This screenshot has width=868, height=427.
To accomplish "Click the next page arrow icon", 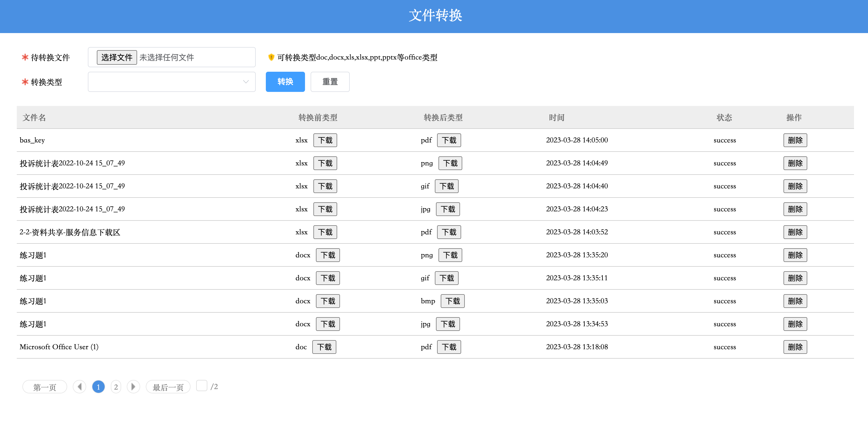I will [x=133, y=387].
